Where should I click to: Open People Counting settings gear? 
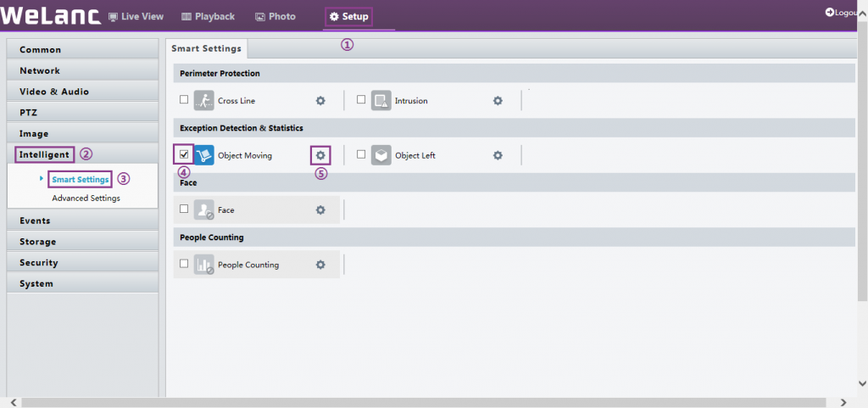tap(320, 265)
